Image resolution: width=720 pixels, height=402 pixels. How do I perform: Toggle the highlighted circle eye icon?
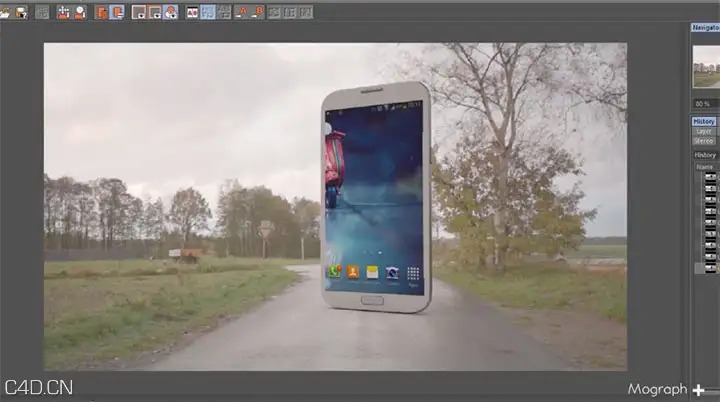[x=170, y=12]
